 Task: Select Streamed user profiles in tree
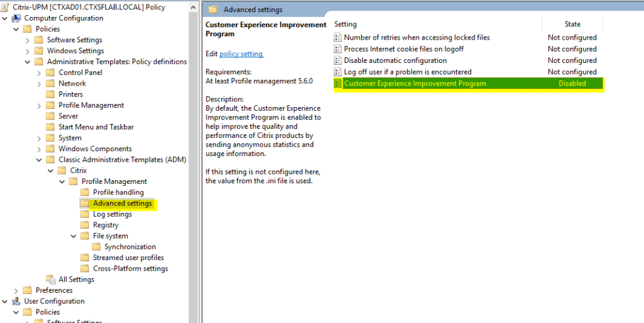coord(128,258)
